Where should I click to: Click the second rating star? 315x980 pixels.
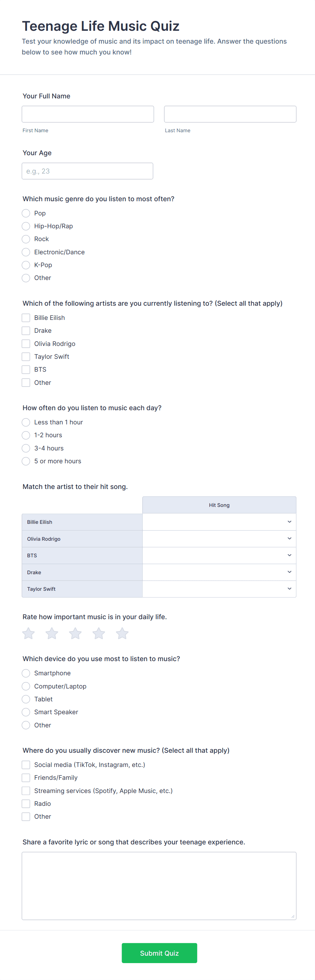(x=52, y=633)
